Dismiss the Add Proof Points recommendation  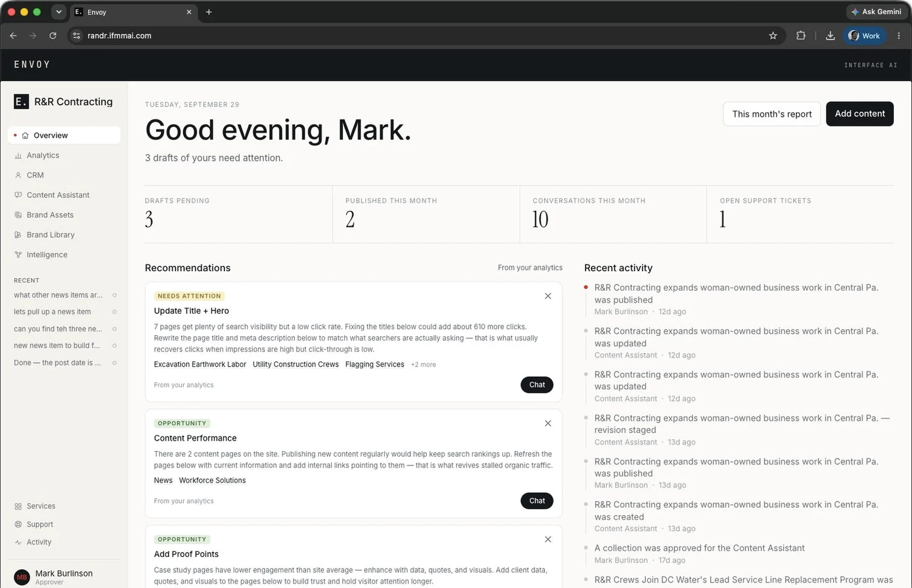(x=548, y=539)
